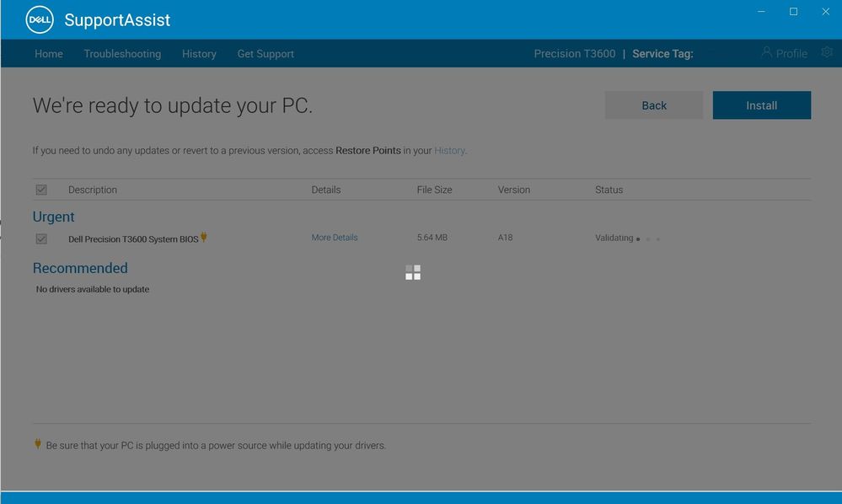Click the loading spinner squares
The height and width of the screenshot is (504, 842).
point(413,272)
